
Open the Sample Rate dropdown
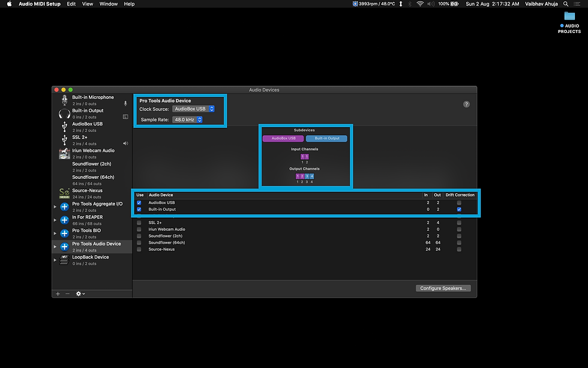tap(187, 119)
